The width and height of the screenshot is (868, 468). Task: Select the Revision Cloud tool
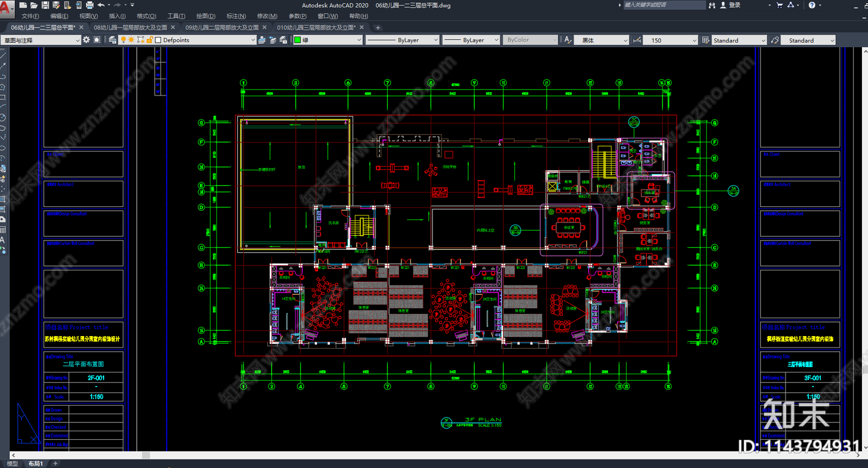pos(3,128)
